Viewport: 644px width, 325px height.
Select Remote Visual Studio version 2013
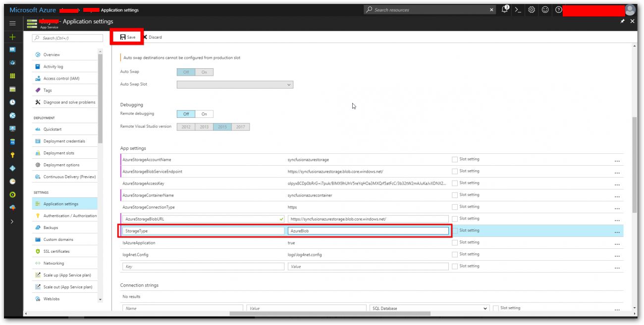pos(204,127)
